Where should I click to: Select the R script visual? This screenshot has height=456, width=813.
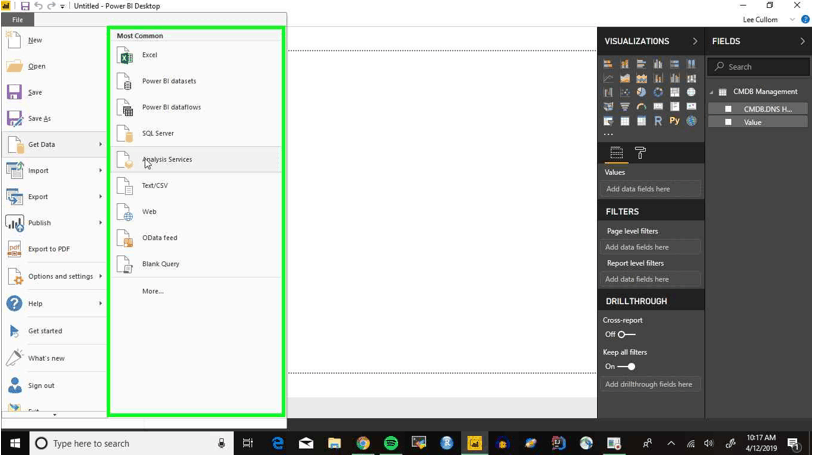point(658,121)
